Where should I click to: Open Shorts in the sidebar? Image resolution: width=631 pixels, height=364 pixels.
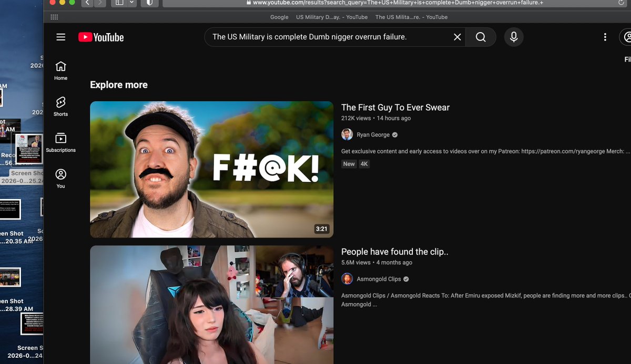pyautogui.click(x=61, y=107)
